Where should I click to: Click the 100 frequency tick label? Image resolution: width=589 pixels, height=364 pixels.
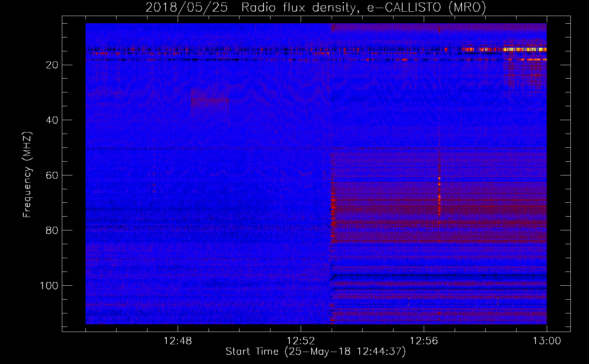tap(49, 286)
